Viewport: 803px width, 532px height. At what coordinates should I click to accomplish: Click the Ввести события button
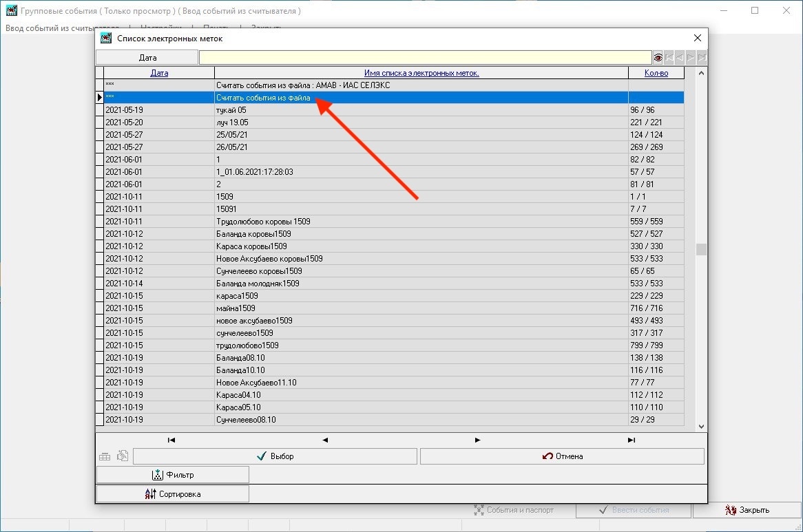634,510
